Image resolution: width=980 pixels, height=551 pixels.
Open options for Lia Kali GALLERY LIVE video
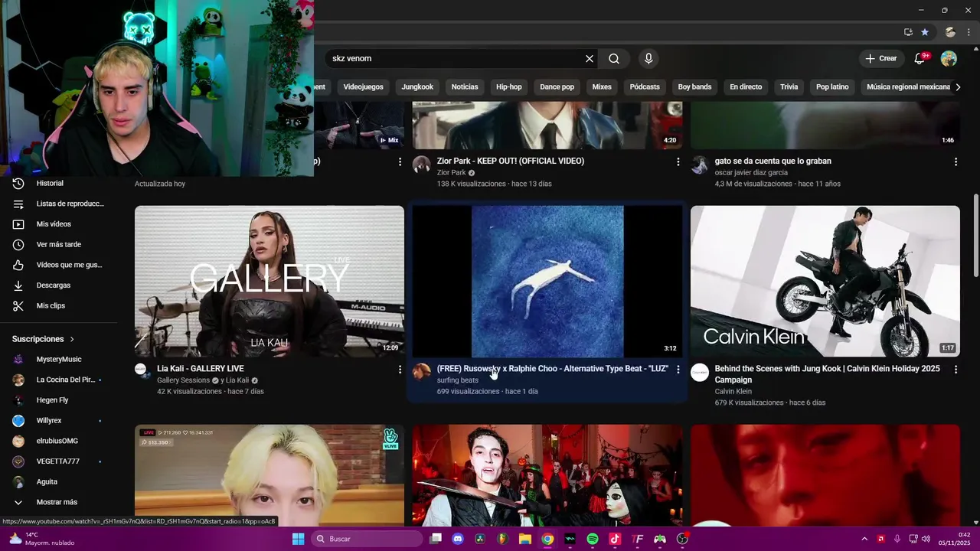400,369
